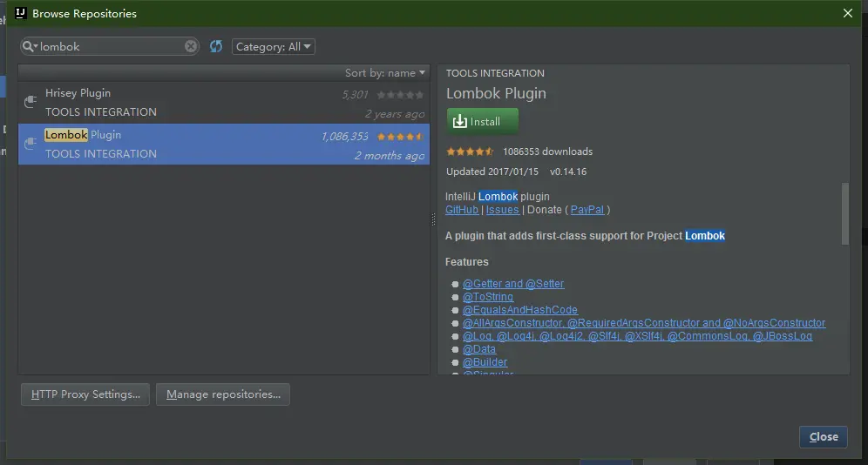Open the @EqualsAndHashCode link
868x465 pixels.
519,310
